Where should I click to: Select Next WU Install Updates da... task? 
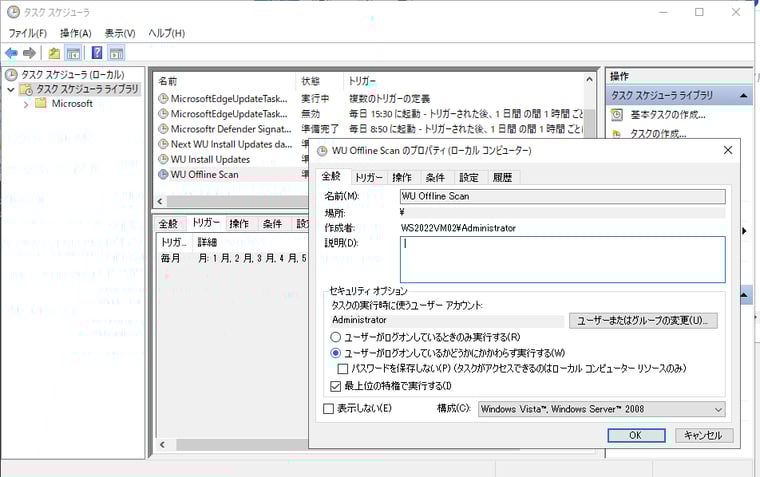[x=231, y=144]
